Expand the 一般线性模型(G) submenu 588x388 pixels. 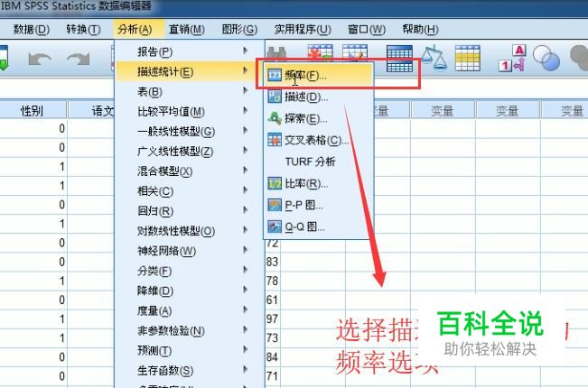point(189,131)
